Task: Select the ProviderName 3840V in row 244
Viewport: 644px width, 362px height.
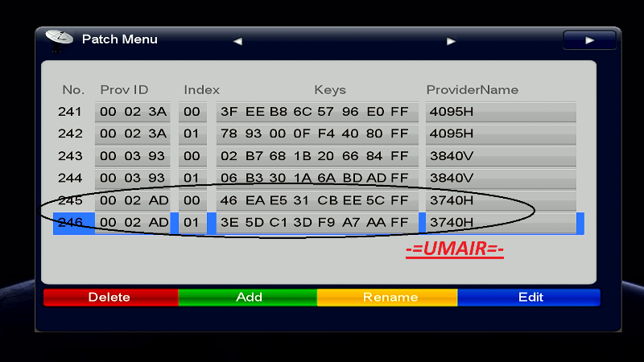Action: pos(501,179)
